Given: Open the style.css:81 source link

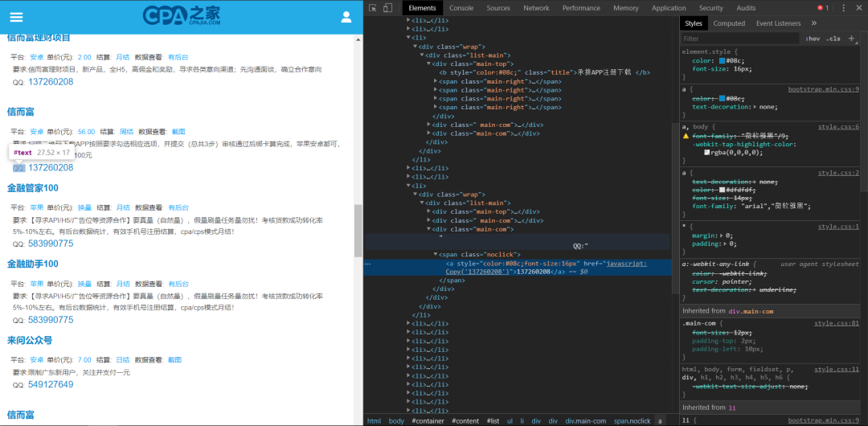Looking at the screenshot, I should [837, 323].
